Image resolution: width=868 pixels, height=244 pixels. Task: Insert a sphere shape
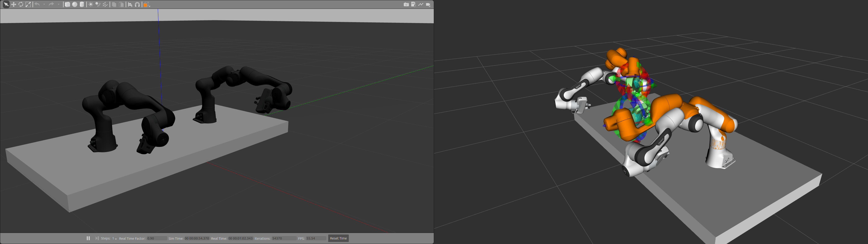tap(75, 4)
